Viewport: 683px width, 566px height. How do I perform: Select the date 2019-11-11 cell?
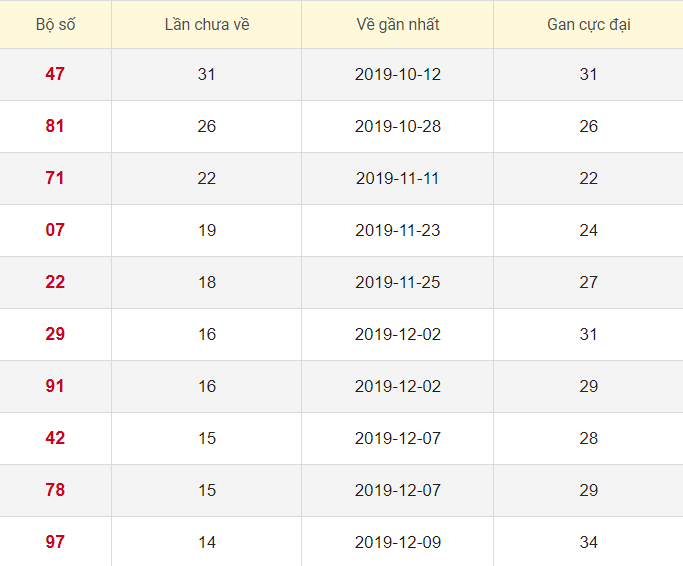397,178
